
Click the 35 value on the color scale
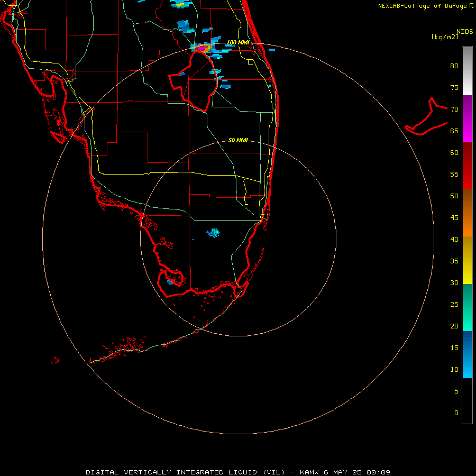454,261
